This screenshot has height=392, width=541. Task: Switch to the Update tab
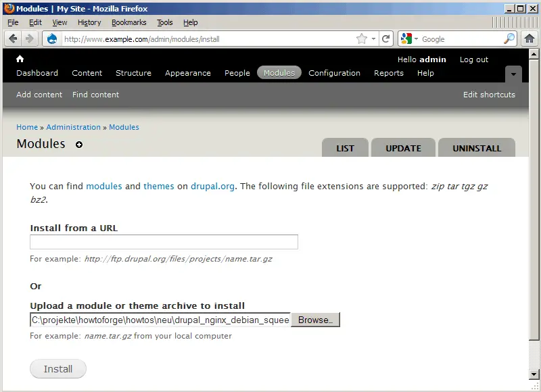pyautogui.click(x=403, y=148)
